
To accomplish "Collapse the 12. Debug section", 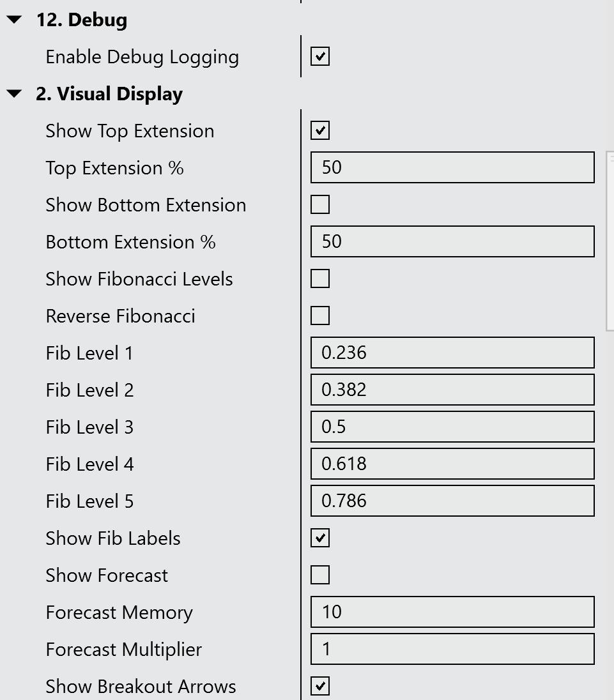I will [14, 20].
